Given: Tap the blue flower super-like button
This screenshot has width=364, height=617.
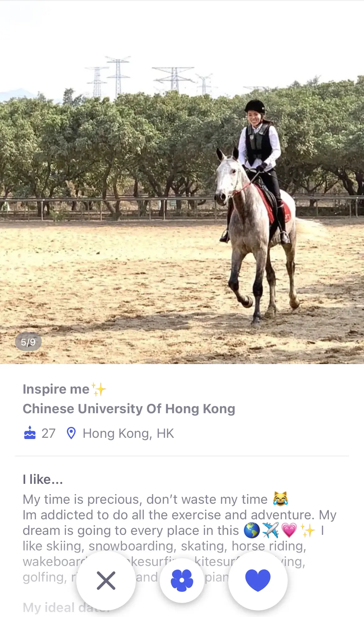Looking at the screenshot, I should 182,581.
